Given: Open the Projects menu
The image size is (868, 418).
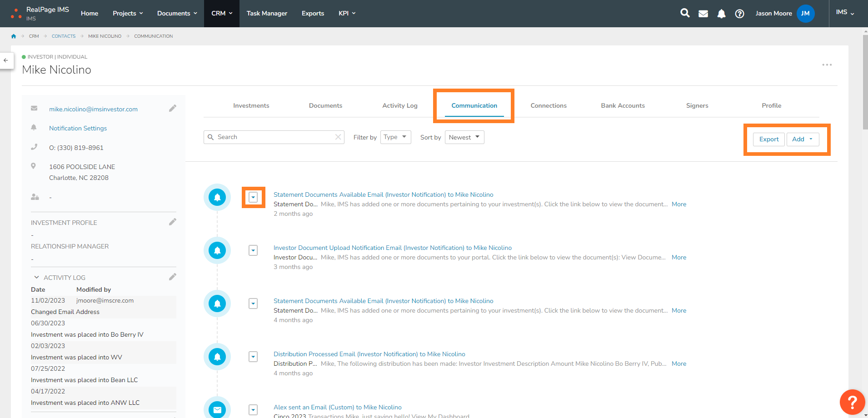Looking at the screenshot, I should click(128, 13).
